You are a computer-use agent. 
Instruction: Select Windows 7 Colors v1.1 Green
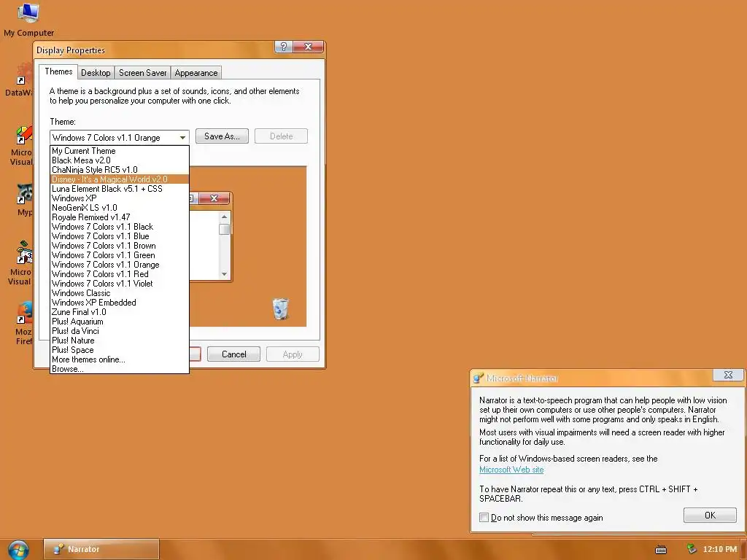[x=120, y=255]
